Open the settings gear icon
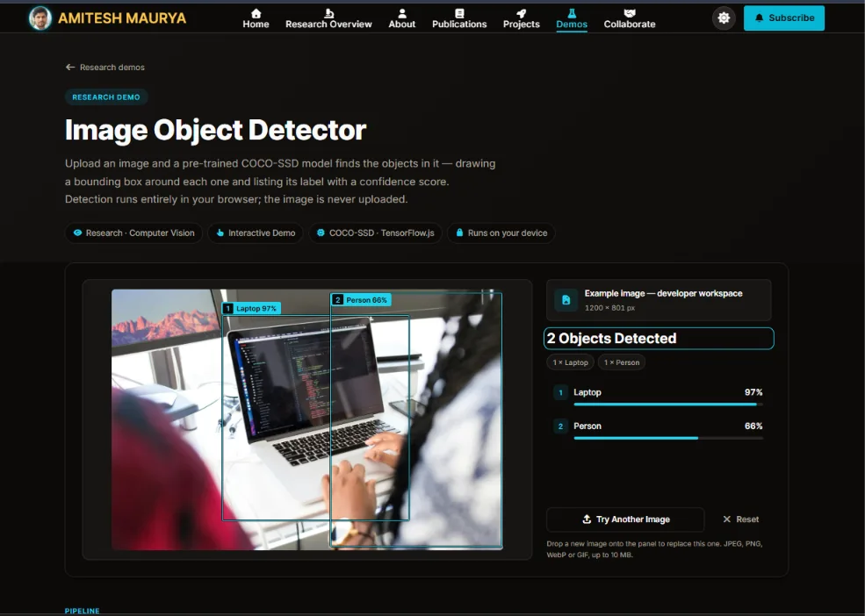 pos(724,18)
